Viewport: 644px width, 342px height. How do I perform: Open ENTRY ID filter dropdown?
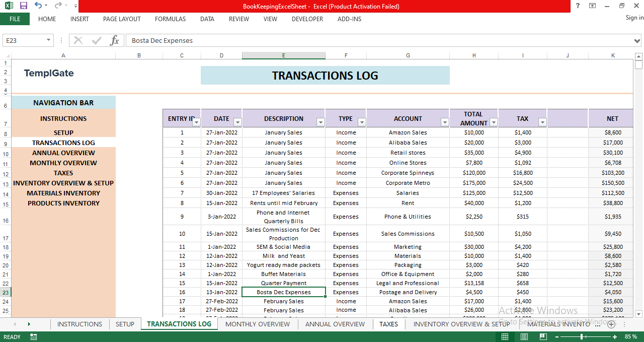pos(196,122)
